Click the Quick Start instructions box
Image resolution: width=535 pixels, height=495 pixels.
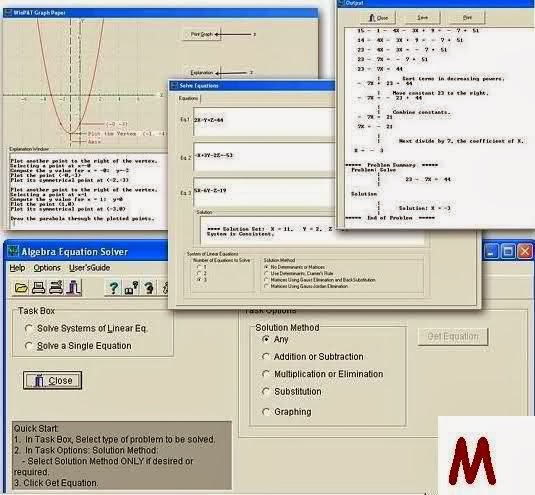tap(122, 455)
